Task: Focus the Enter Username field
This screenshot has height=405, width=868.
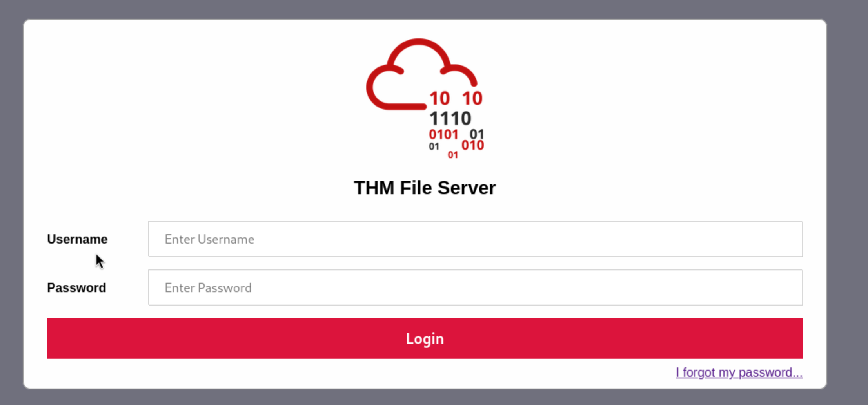Action: pyautogui.click(x=475, y=239)
